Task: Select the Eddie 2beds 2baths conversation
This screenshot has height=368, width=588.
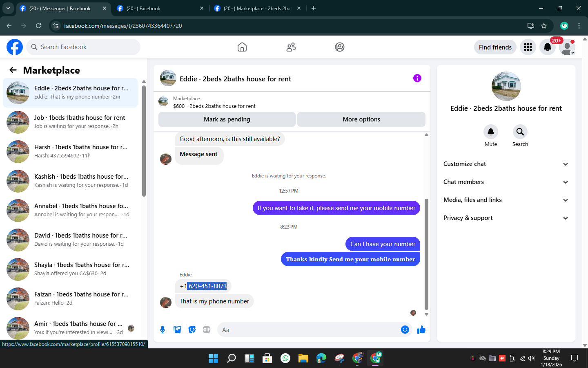Action: tap(70, 93)
